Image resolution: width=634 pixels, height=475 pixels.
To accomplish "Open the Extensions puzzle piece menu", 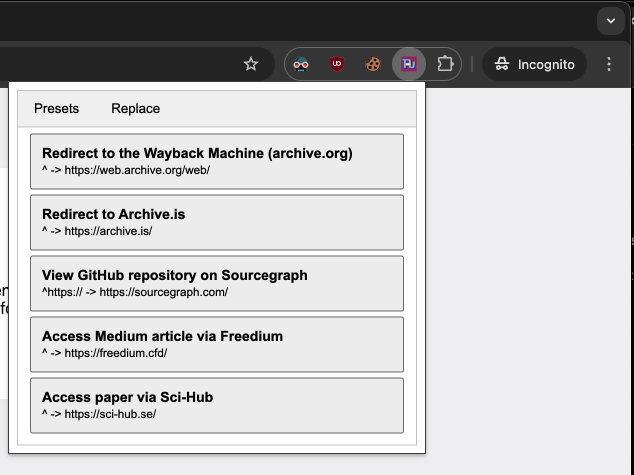I will 445,64.
